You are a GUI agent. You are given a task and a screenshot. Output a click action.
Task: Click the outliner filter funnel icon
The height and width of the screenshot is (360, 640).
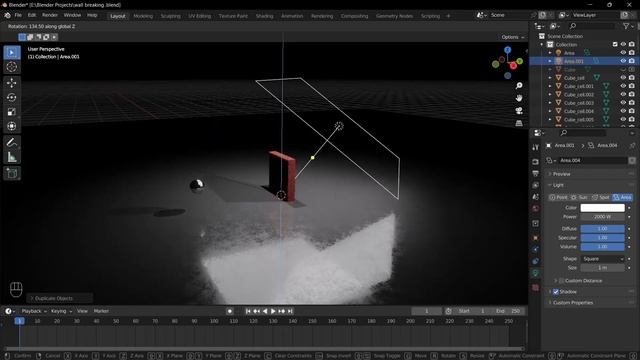626,26
